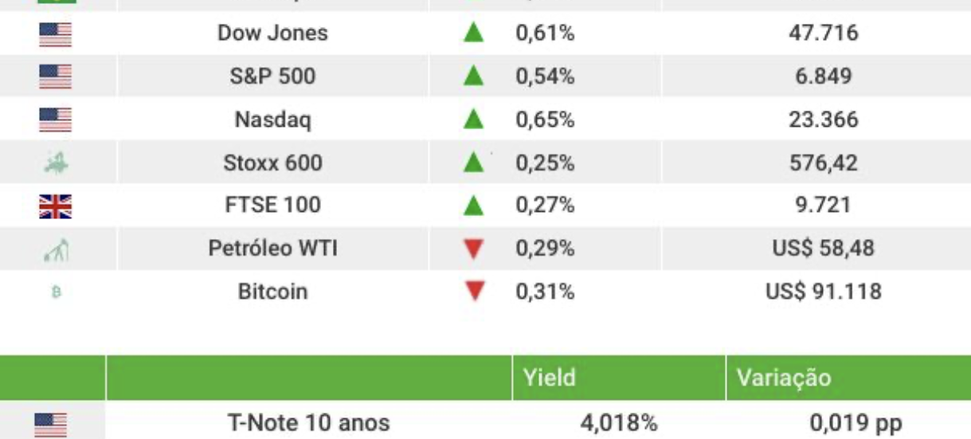Click the 4,018% yield value
This screenshot has width=971, height=439.
620,424
